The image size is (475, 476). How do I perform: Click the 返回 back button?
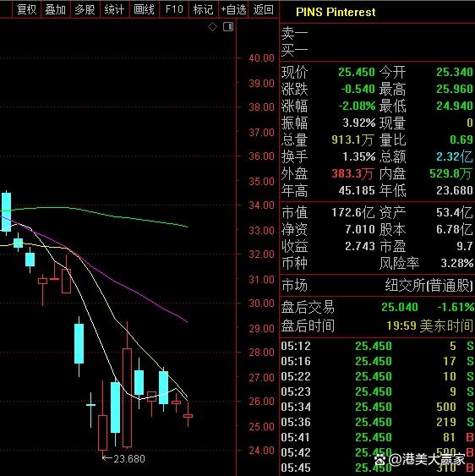(263, 9)
